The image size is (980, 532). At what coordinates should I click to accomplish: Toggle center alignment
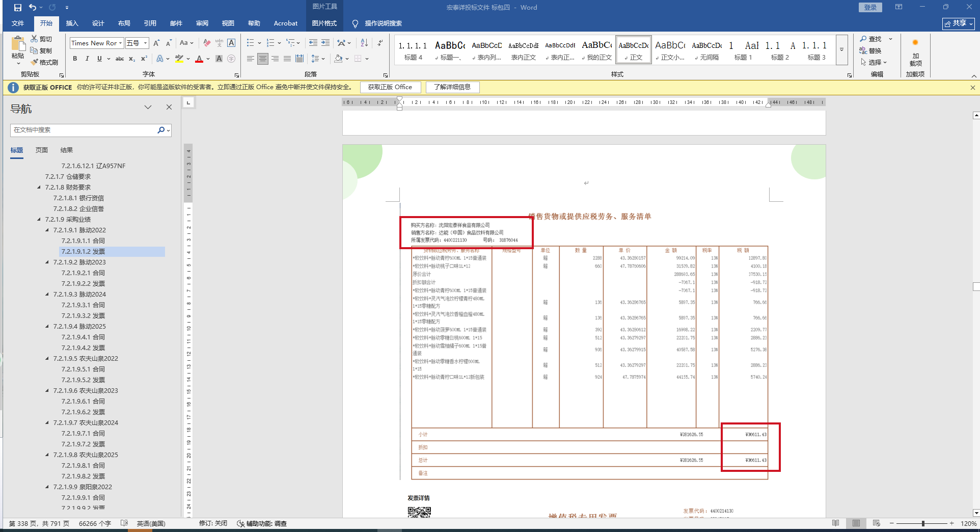click(x=263, y=59)
